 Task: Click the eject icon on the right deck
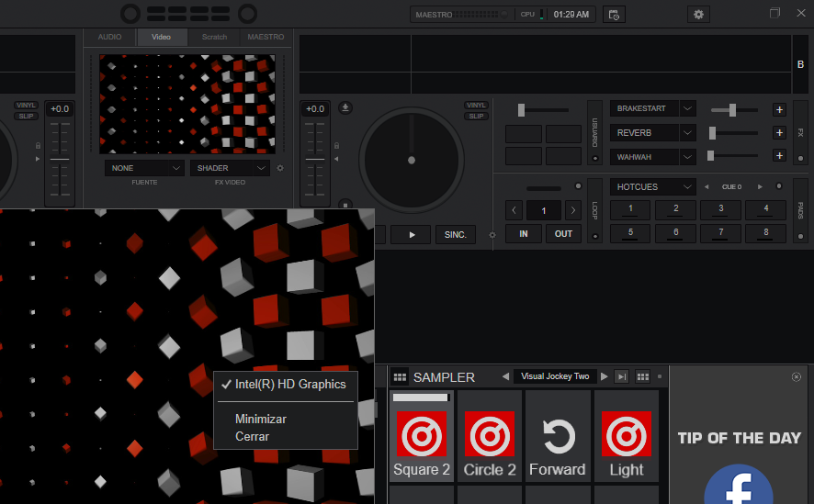pos(345,107)
